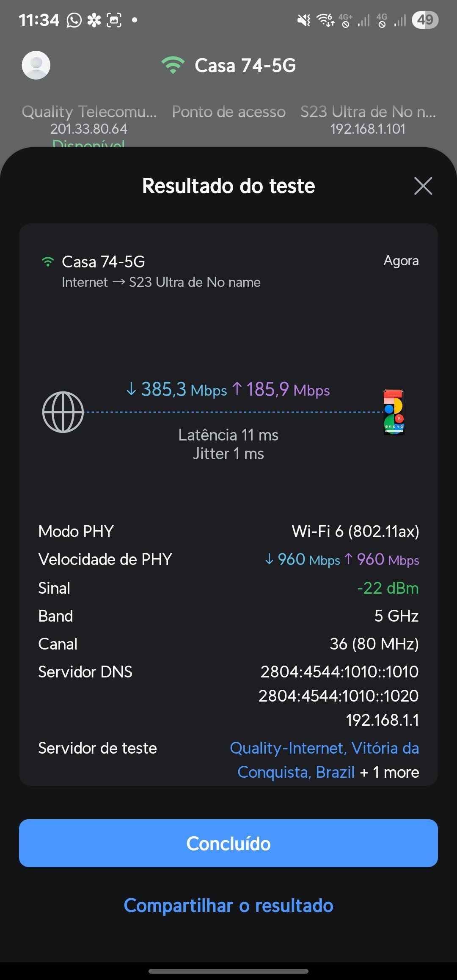Open the profile avatar icon

tap(36, 65)
